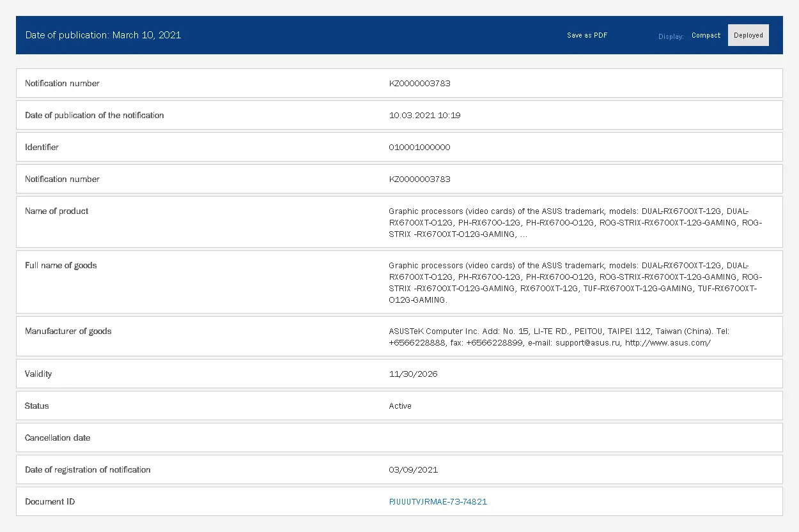
Task: Click the Identifier row label
Action: (x=42, y=147)
